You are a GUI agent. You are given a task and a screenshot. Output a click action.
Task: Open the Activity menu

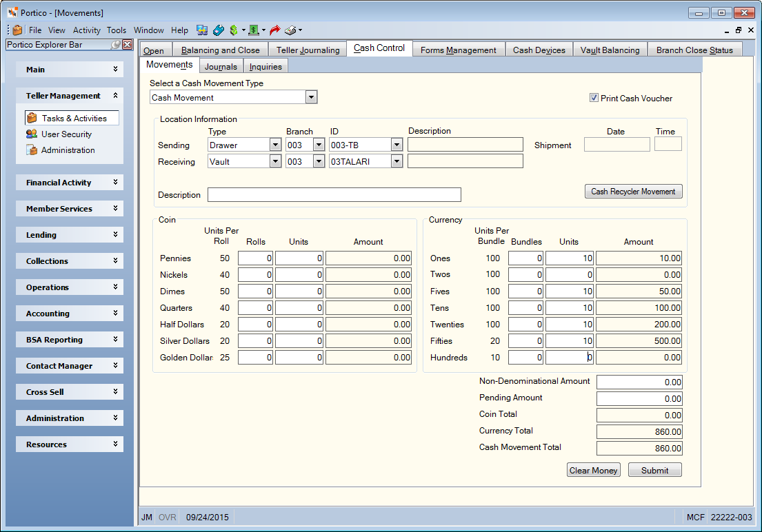click(86, 30)
